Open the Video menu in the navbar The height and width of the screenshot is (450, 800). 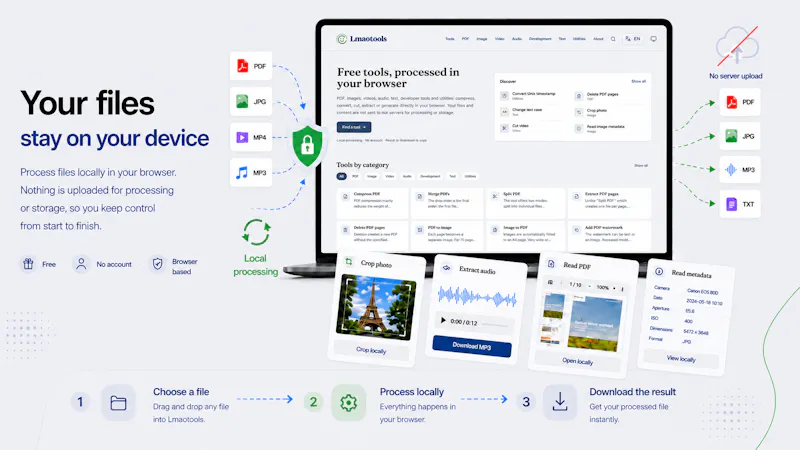coord(499,39)
